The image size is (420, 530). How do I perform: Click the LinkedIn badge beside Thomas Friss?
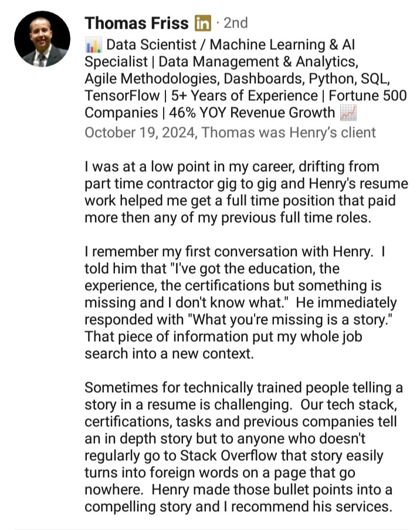tap(203, 23)
